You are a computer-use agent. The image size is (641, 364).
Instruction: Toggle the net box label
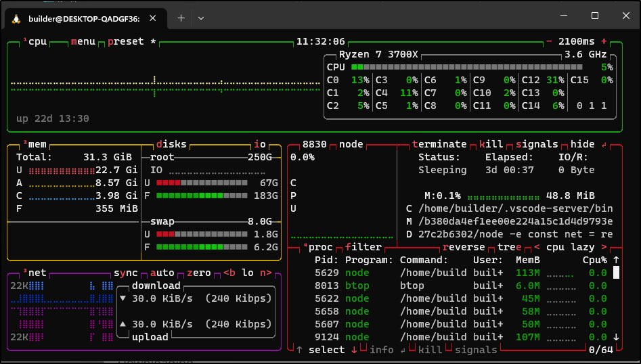(x=35, y=273)
